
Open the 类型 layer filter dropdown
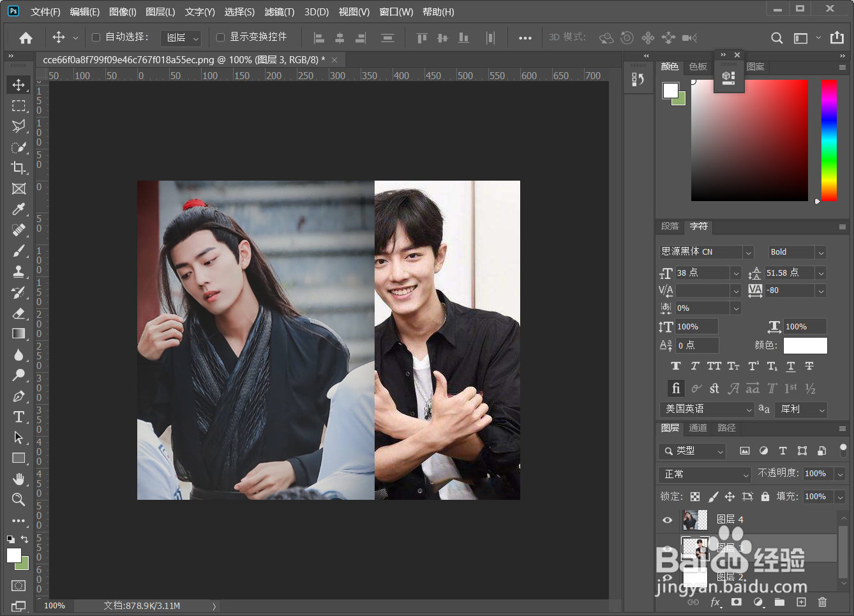click(x=692, y=451)
